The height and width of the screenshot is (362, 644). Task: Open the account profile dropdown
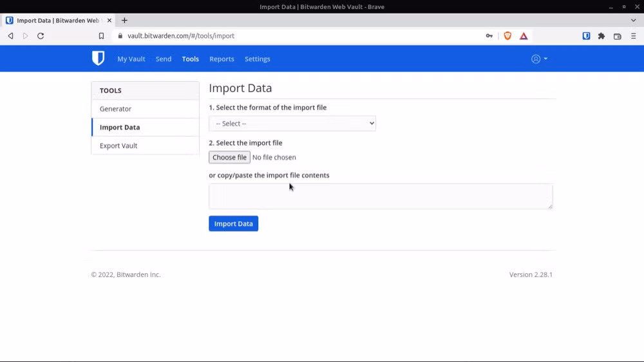539,59
